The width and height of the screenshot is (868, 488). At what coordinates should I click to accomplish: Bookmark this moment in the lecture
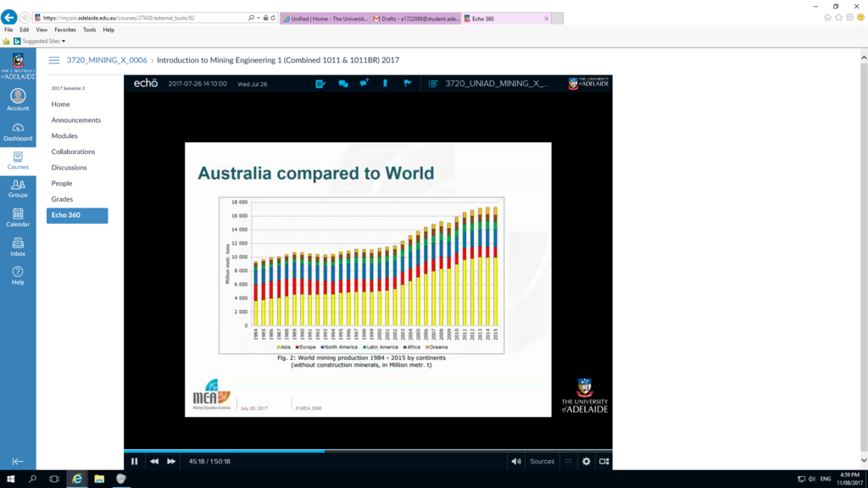(x=386, y=84)
